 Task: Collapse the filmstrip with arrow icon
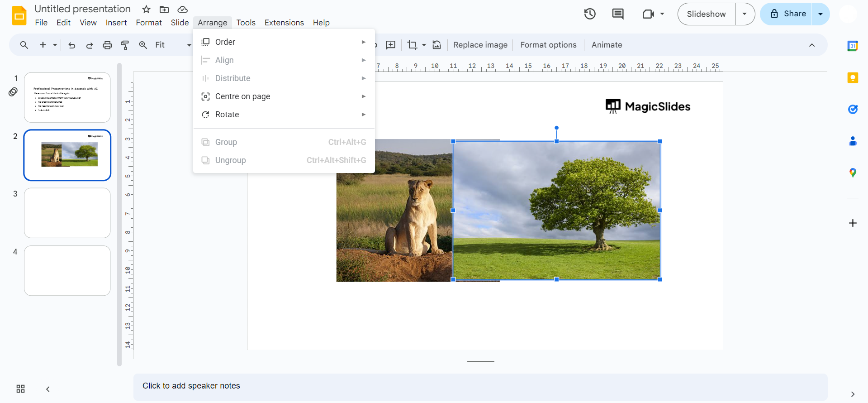(x=47, y=389)
